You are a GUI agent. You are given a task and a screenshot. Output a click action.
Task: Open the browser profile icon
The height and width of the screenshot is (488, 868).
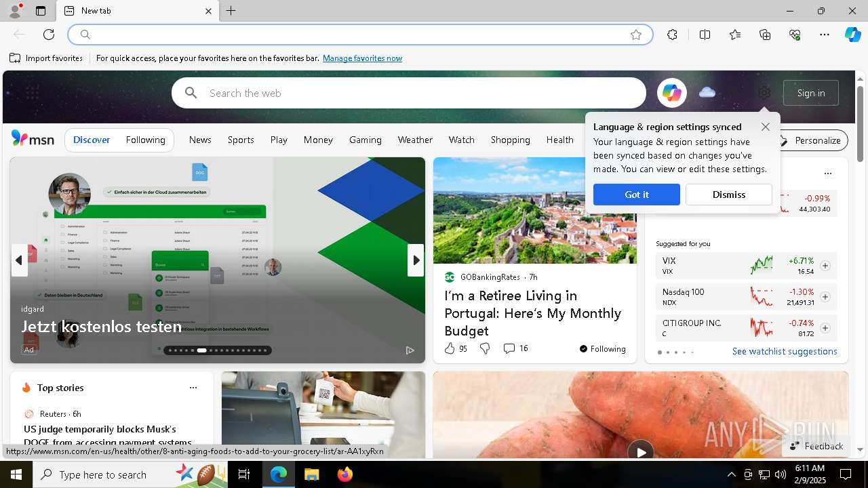(x=14, y=11)
